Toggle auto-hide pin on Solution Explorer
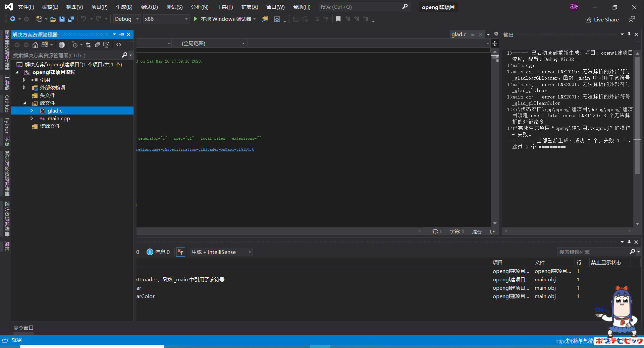This screenshot has width=644, height=348. coord(121,34)
